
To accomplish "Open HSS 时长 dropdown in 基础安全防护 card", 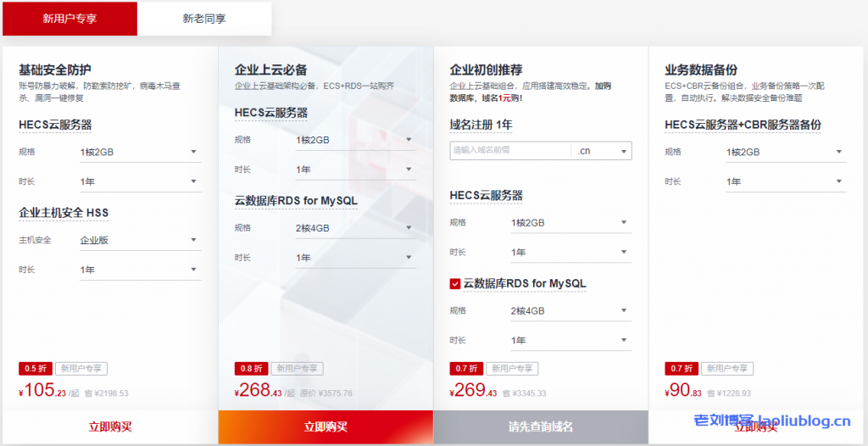I will point(140,270).
